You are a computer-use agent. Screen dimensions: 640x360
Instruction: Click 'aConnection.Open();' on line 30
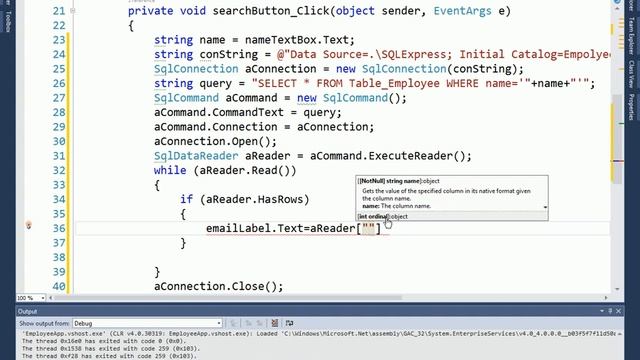pos(215,141)
